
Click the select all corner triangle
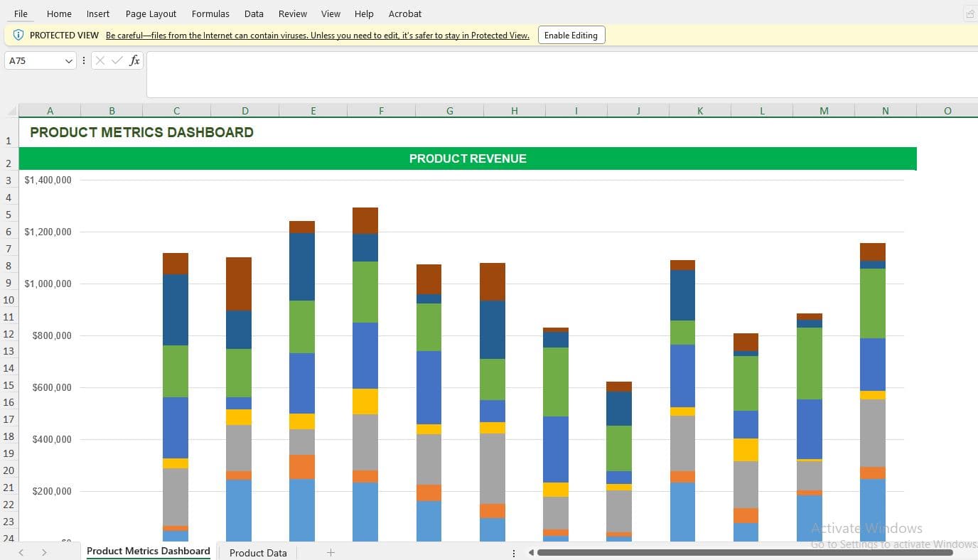(x=11, y=111)
